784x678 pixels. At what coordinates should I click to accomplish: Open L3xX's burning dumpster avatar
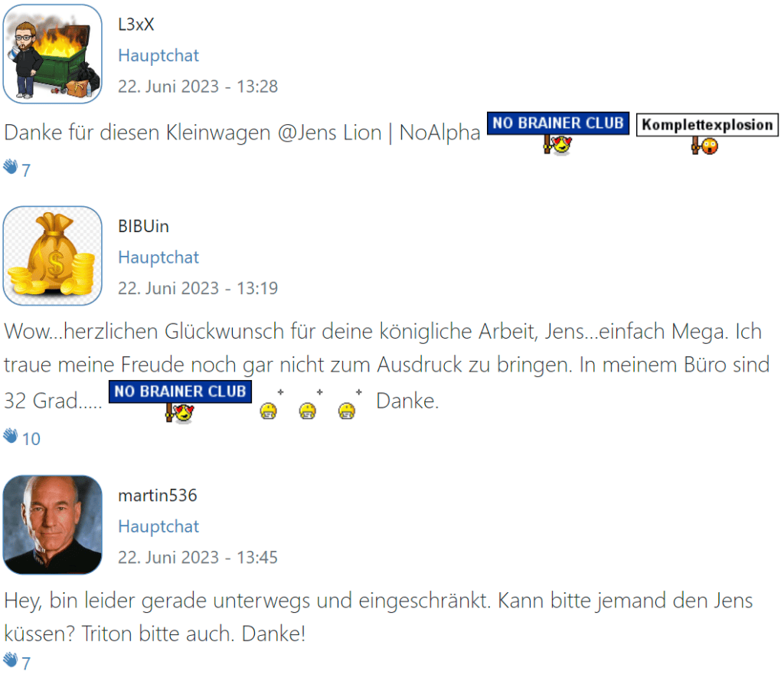point(53,54)
